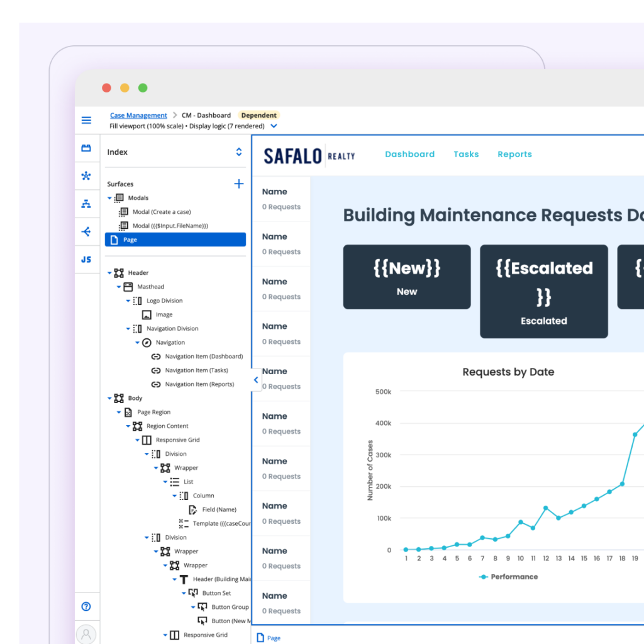Viewport: 644px width, 644px height.
Task: Open the Index panel selector
Action: point(238,152)
